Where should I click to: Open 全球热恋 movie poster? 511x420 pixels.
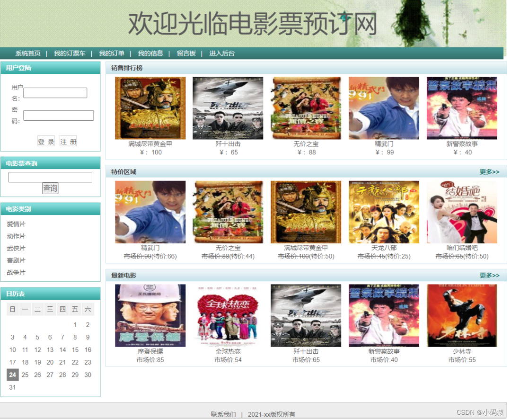click(228, 316)
